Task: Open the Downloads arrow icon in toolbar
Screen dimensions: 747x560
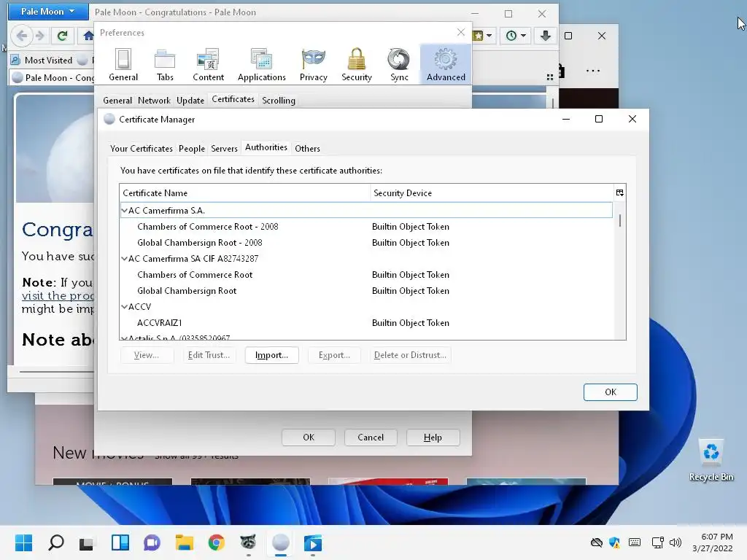Action: [x=545, y=36]
